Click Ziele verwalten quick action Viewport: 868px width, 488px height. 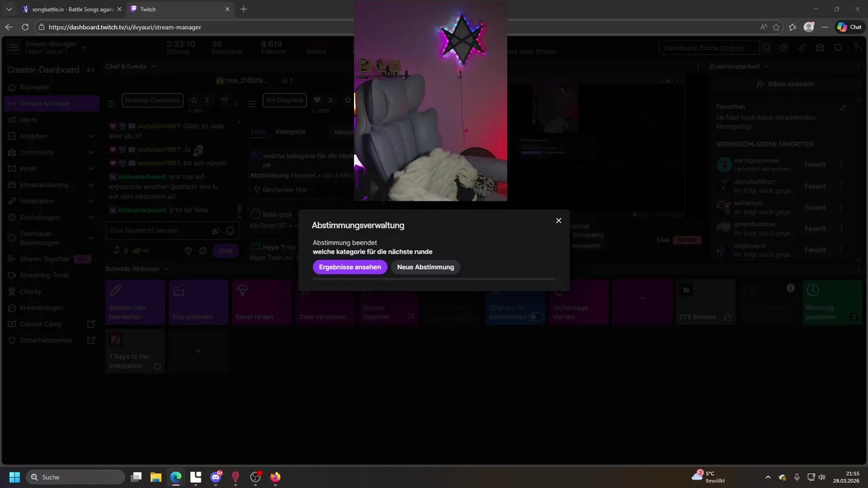point(325,302)
